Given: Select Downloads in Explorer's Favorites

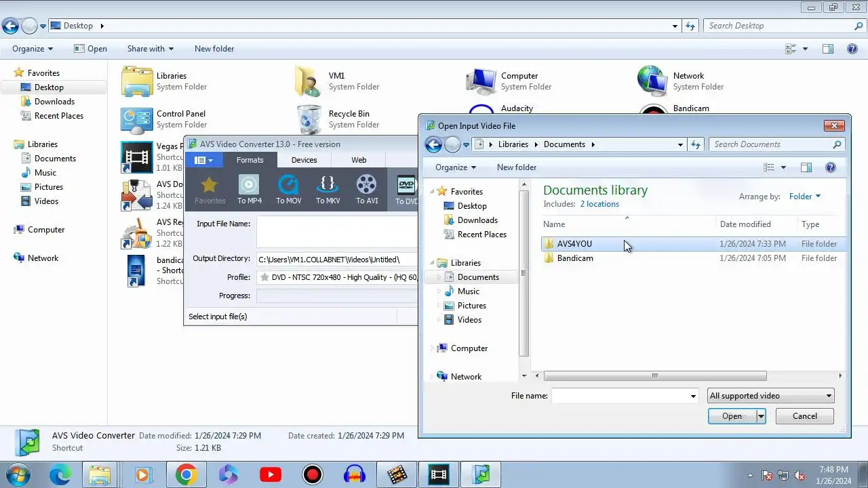Looking at the screenshot, I should tap(54, 102).
